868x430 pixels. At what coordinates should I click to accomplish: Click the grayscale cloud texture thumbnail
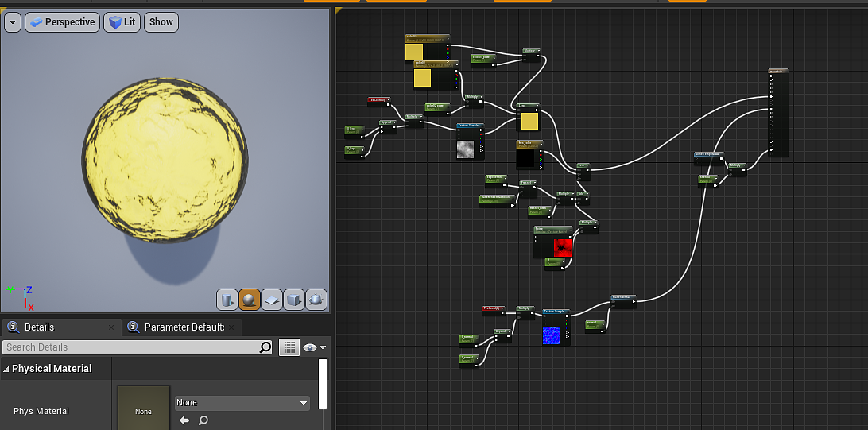coord(466,149)
